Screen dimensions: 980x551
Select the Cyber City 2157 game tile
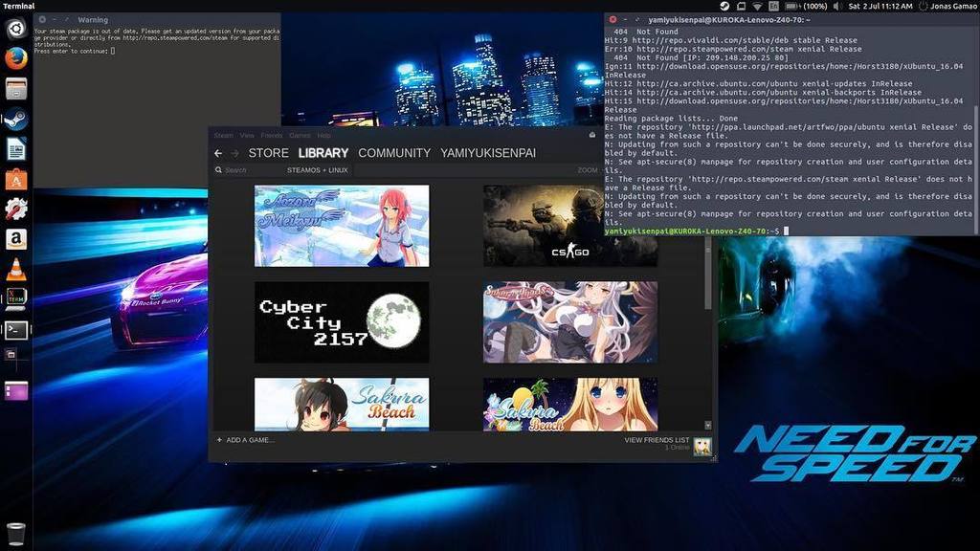(342, 322)
